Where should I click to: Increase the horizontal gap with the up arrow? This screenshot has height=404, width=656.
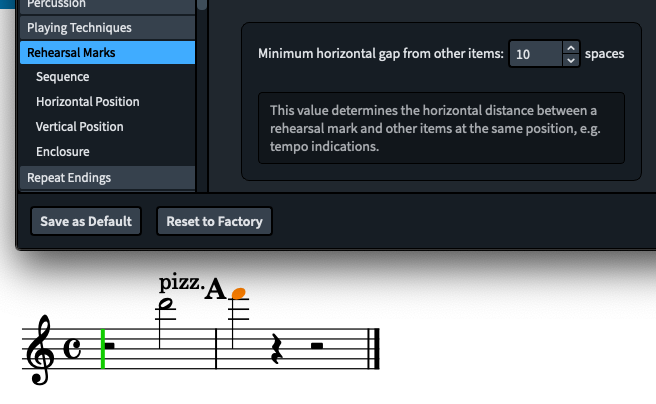tap(570, 47)
